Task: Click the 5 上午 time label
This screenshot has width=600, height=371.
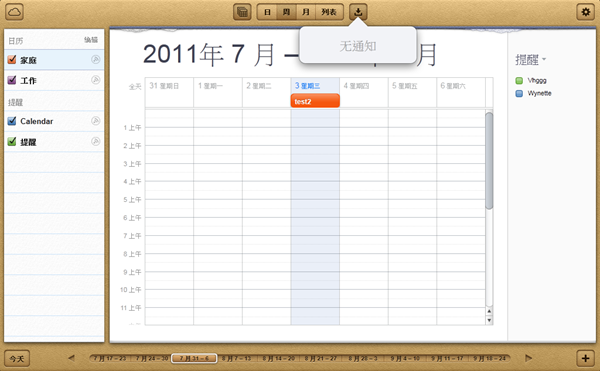Action: pos(132,200)
